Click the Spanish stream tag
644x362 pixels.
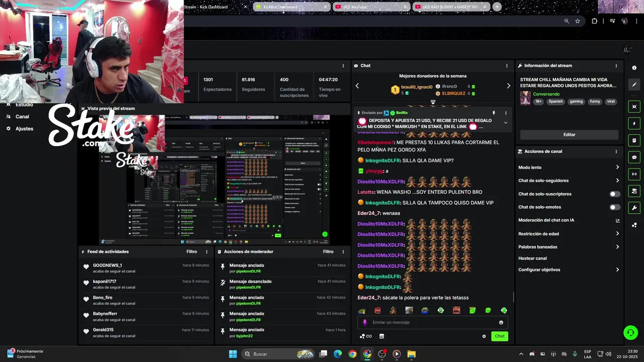(x=556, y=102)
